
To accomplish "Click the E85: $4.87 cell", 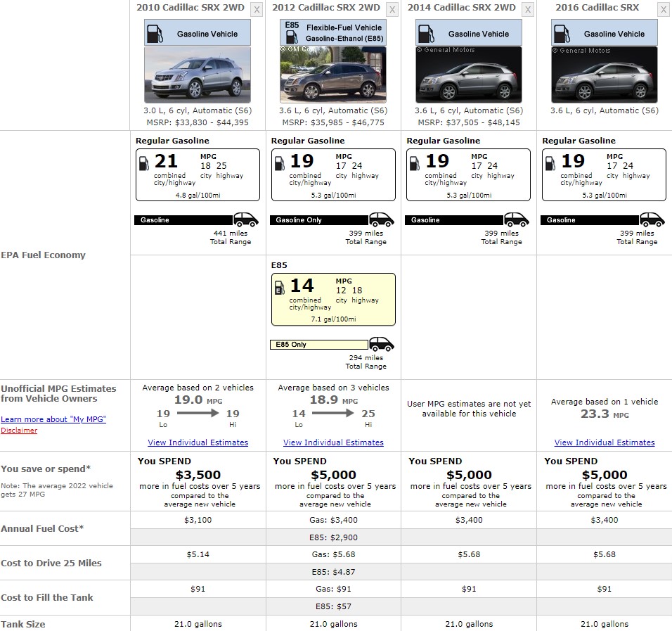I will [333, 572].
